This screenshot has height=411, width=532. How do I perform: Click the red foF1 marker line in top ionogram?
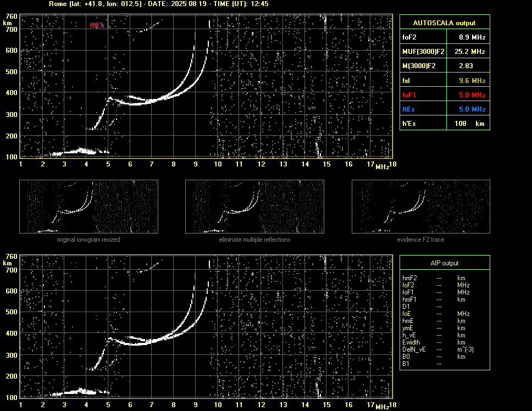(x=108, y=21)
